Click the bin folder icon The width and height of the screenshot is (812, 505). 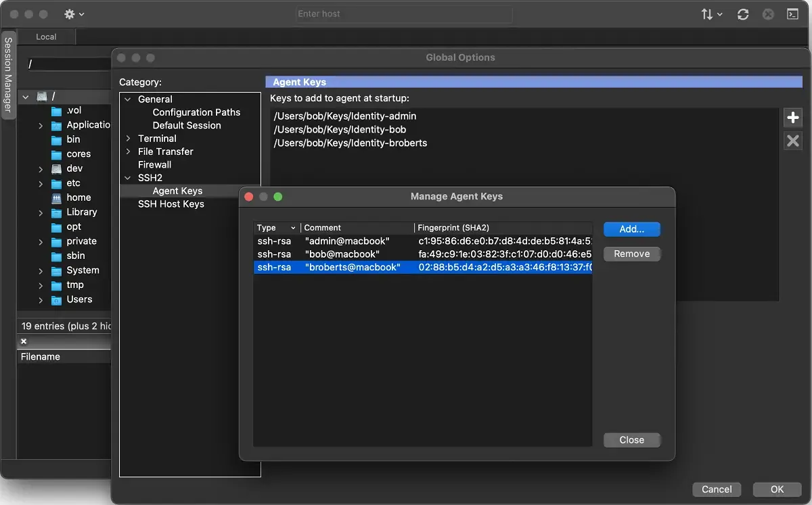tap(57, 140)
